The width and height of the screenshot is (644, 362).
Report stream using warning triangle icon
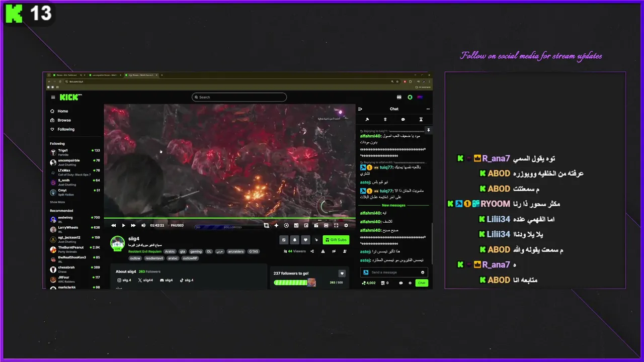point(323,251)
